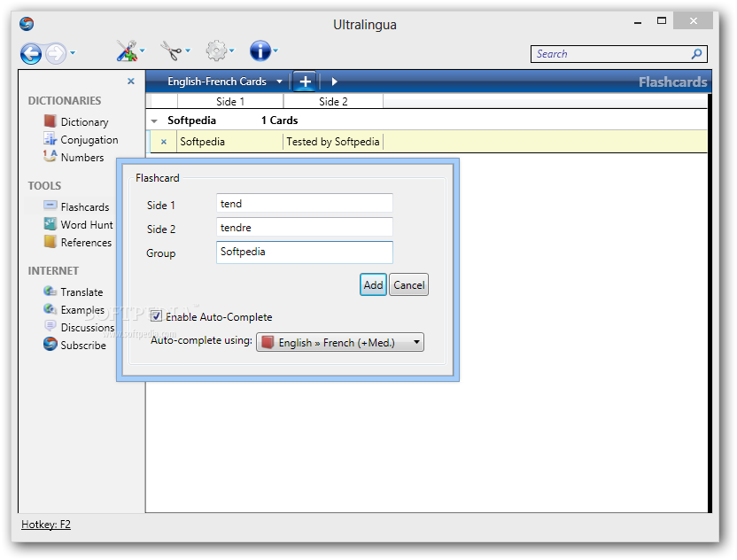Screen dimensions: 737x560
Task: Select the Softpedia card cell
Action: (x=229, y=142)
